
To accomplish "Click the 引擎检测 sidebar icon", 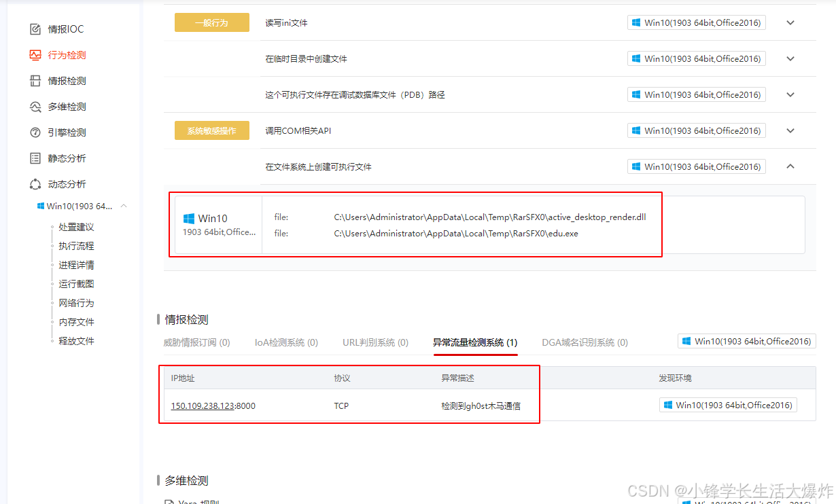I will click(35, 132).
